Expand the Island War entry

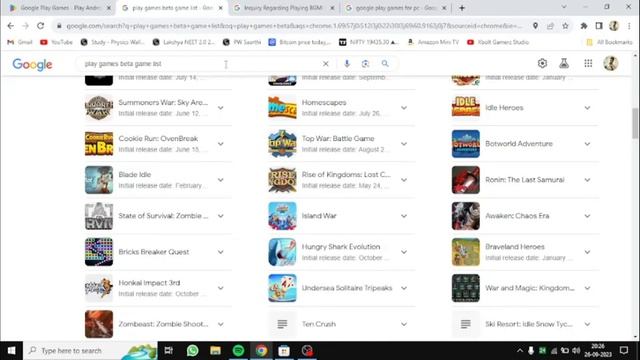click(404, 216)
